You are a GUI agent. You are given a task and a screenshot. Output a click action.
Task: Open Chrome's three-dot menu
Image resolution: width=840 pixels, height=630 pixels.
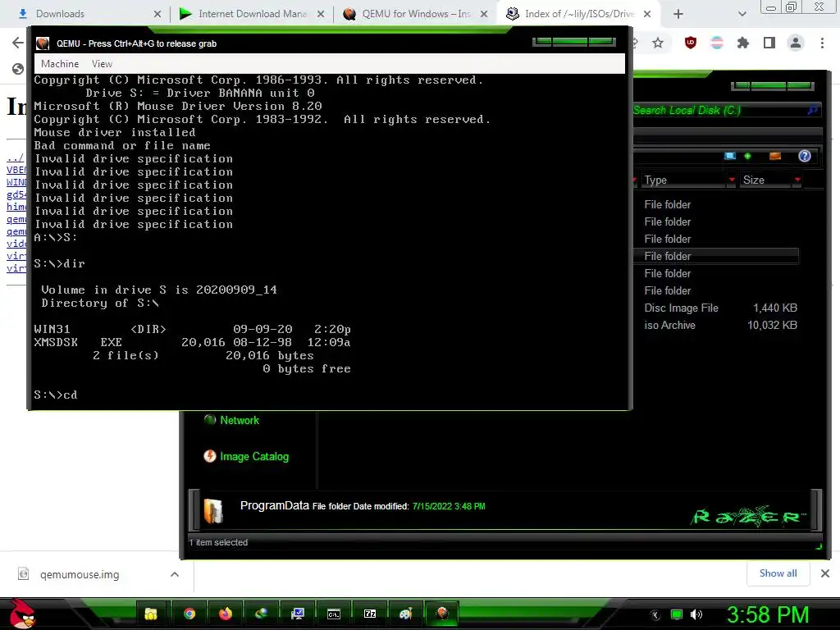[x=822, y=43]
